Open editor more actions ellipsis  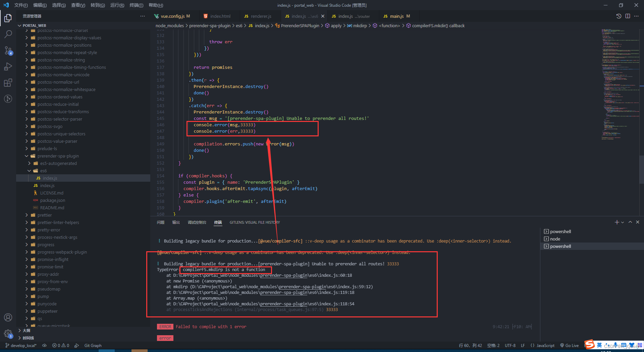[x=636, y=16]
